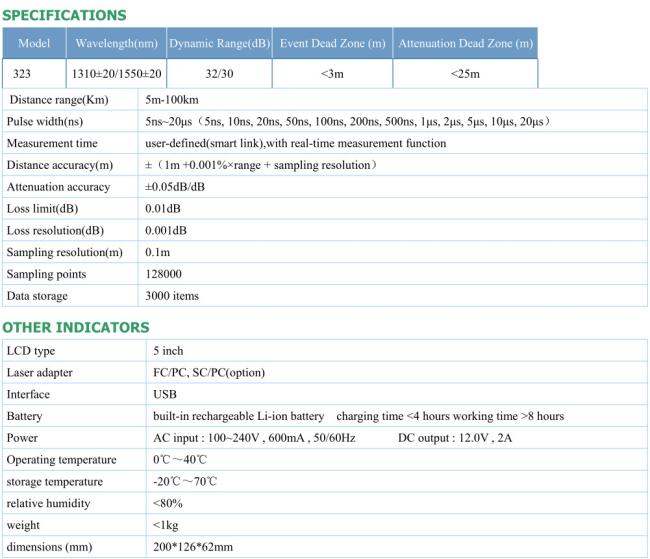This screenshot has height=559, width=650.
Task: Click the Wavelength(nm) column header
Action: 116,43
